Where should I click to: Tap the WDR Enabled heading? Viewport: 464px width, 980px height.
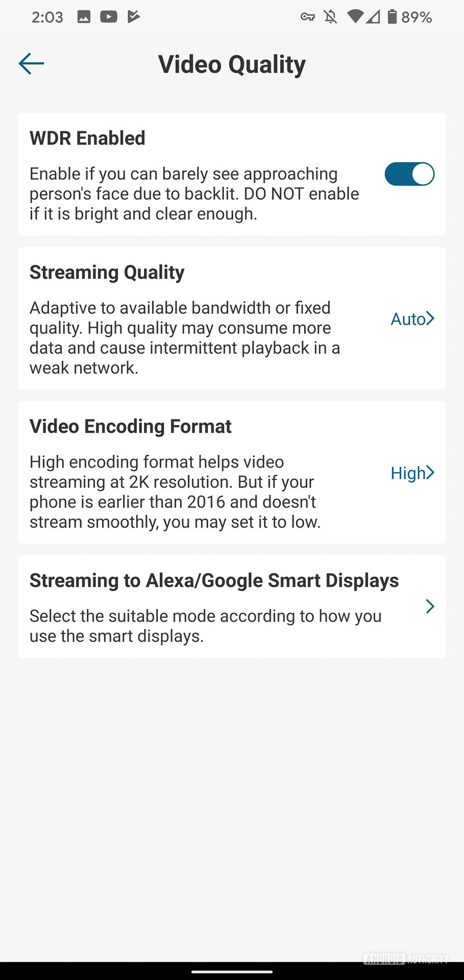[x=87, y=138]
